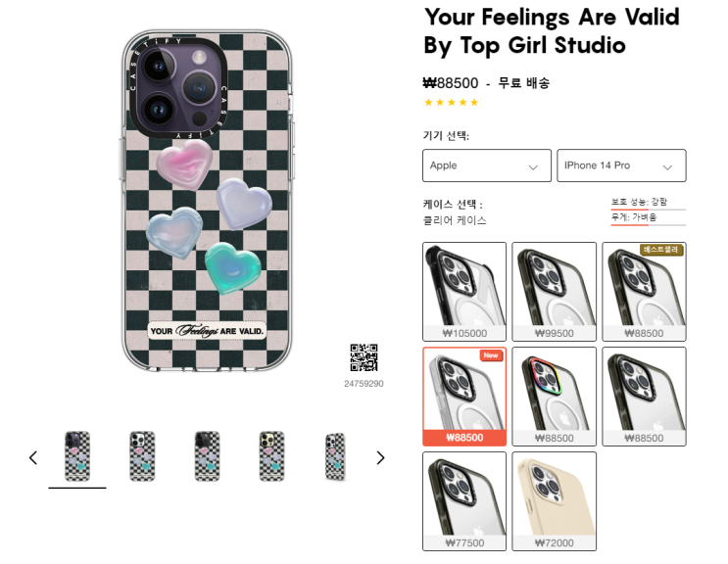
Task: Select the first purple phone thumbnail
Action: point(77,456)
